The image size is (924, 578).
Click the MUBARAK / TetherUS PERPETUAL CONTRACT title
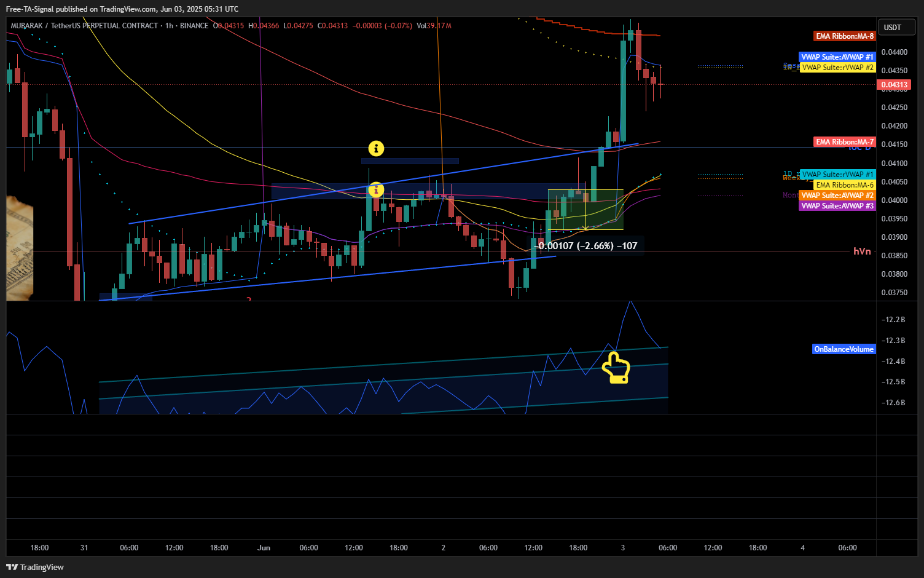[x=84, y=26]
